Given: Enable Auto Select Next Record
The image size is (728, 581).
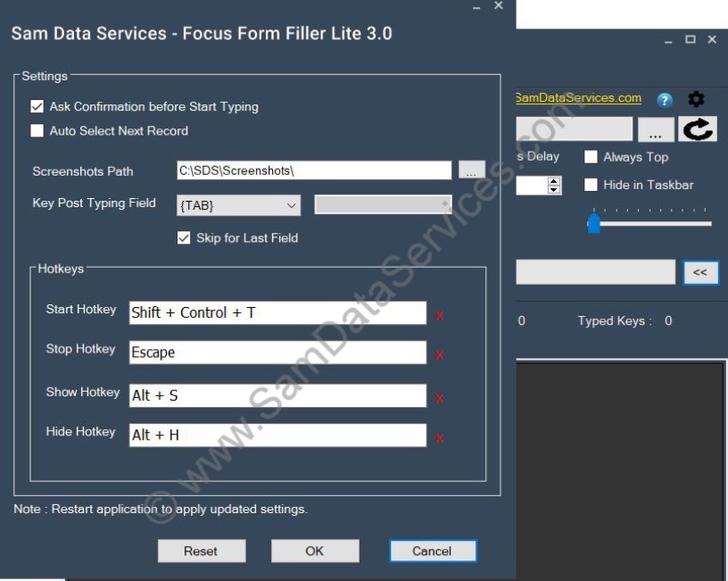Looking at the screenshot, I should tap(37, 130).
